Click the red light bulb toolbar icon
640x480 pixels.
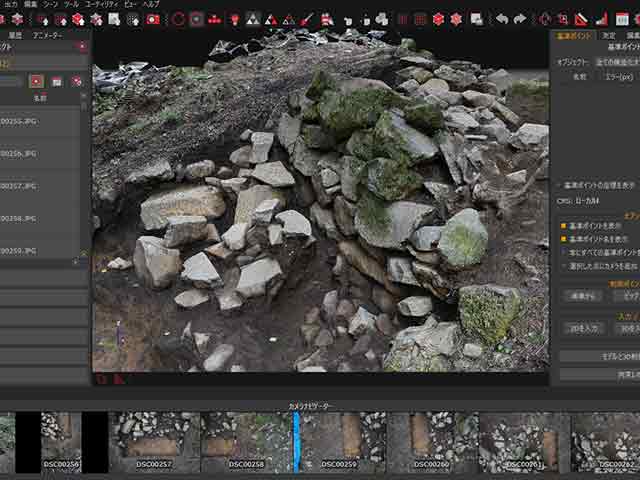235,19
